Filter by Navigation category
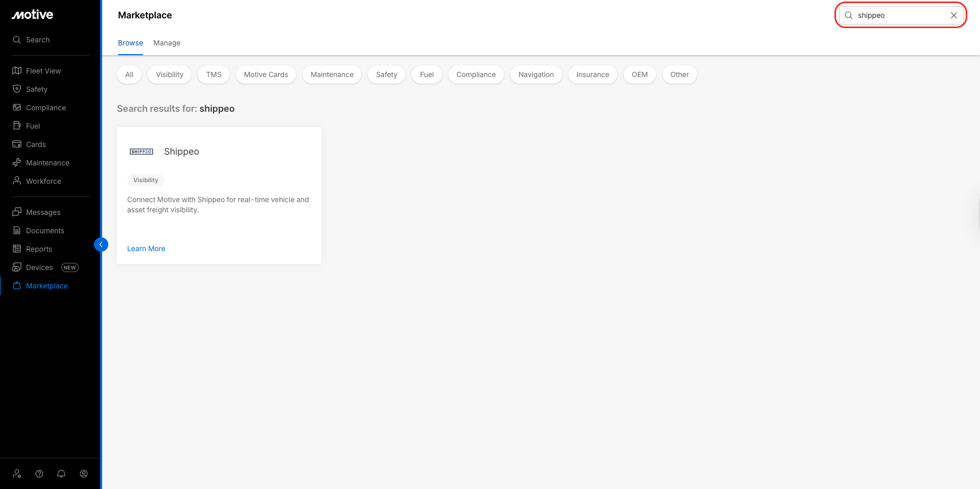This screenshot has height=489, width=980. (x=536, y=75)
